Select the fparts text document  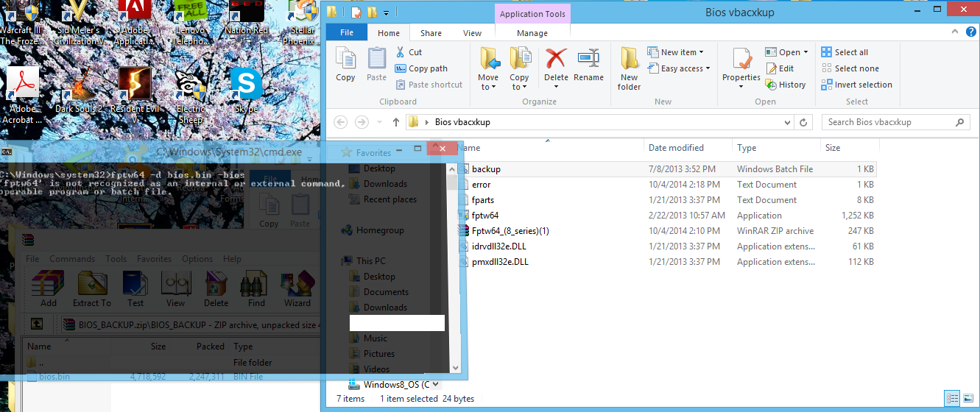[x=666, y=200]
